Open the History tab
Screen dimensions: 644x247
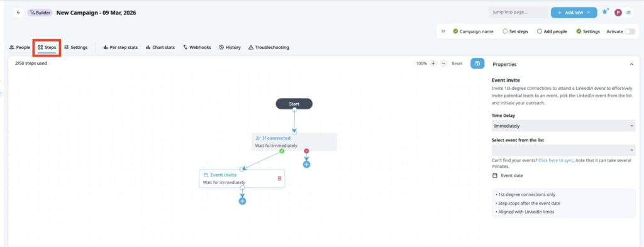point(230,47)
